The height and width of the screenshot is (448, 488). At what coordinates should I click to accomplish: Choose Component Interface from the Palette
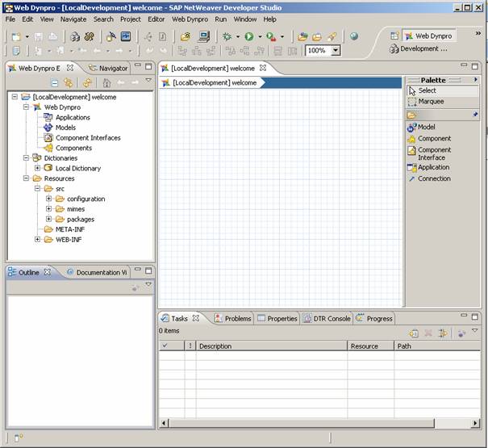click(x=434, y=153)
